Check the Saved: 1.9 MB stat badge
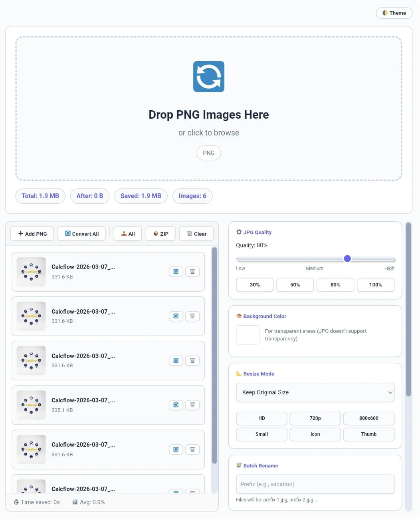Image resolution: width=420 pixels, height=523 pixels. pyautogui.click(x=141, y=196)
